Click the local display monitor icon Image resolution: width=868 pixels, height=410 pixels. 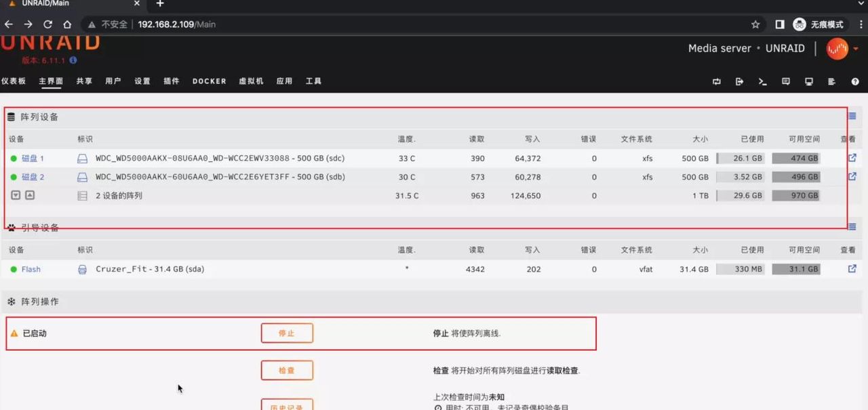(x=808, y=81)
